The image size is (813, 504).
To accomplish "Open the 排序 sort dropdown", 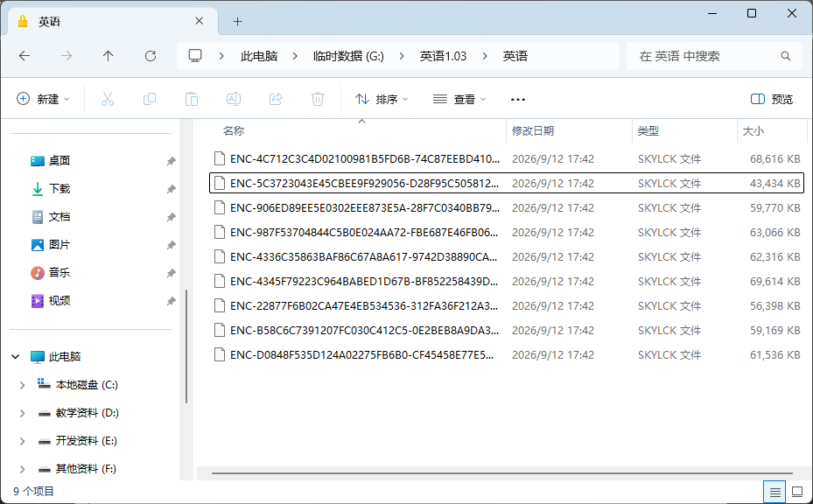I will click(382, 99).
